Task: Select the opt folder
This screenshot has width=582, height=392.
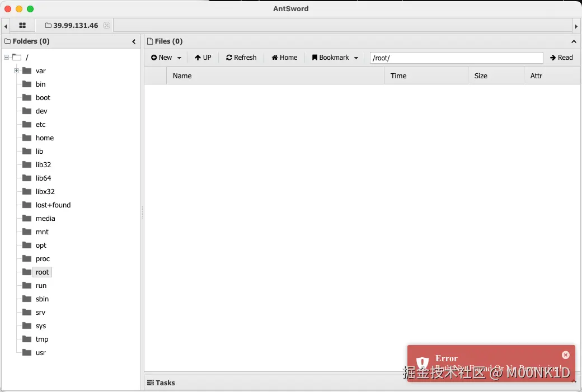Action: coord(41,245)
